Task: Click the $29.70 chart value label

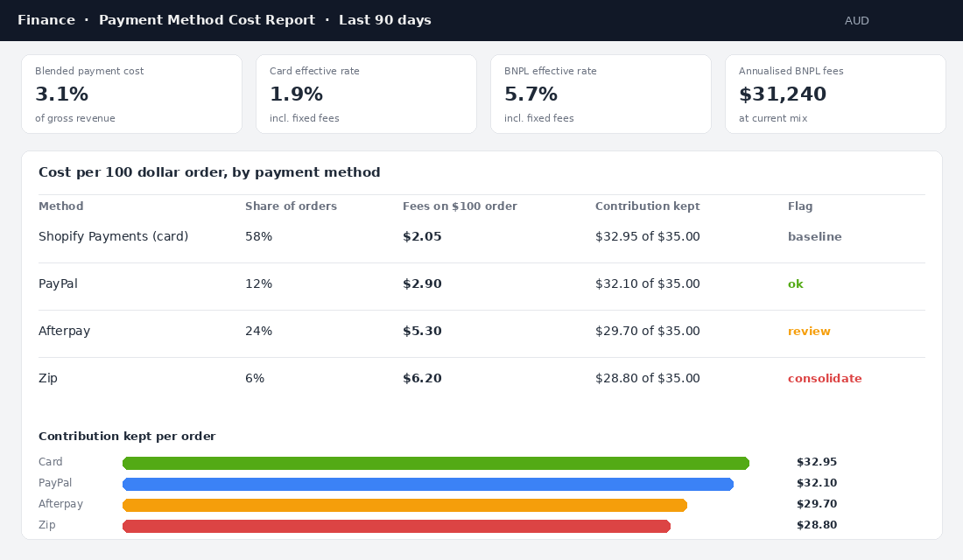Action: 817,503
